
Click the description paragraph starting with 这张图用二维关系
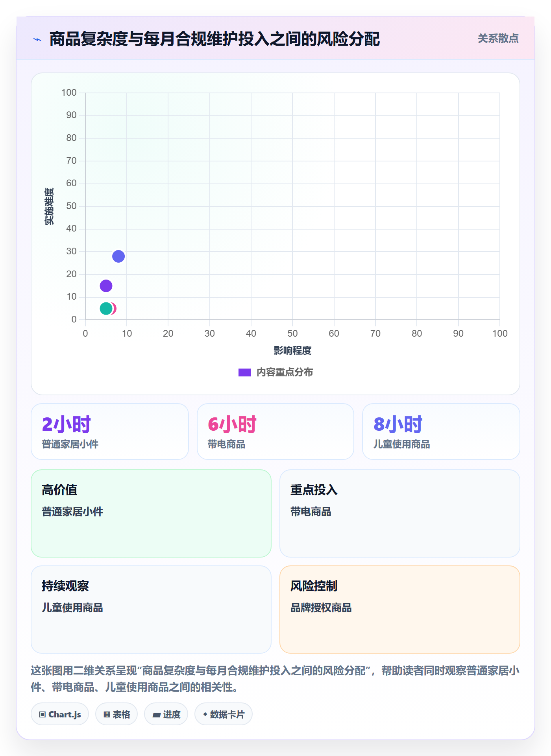[275, 679]
